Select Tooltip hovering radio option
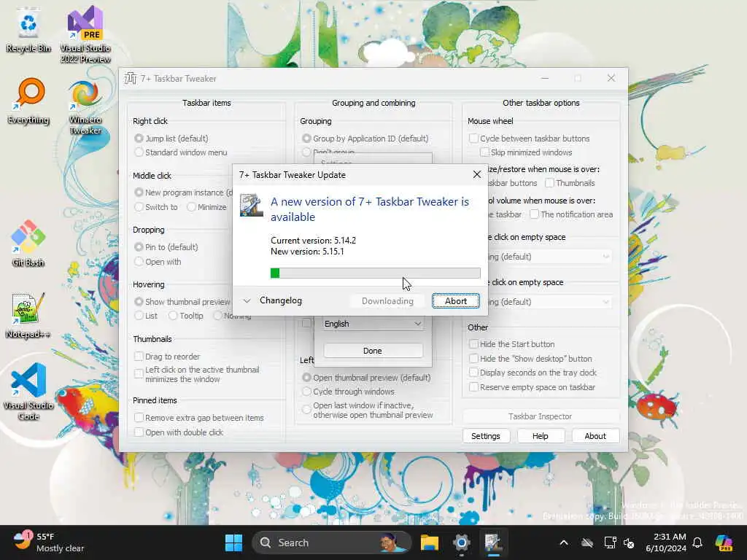 coord(173,316)
